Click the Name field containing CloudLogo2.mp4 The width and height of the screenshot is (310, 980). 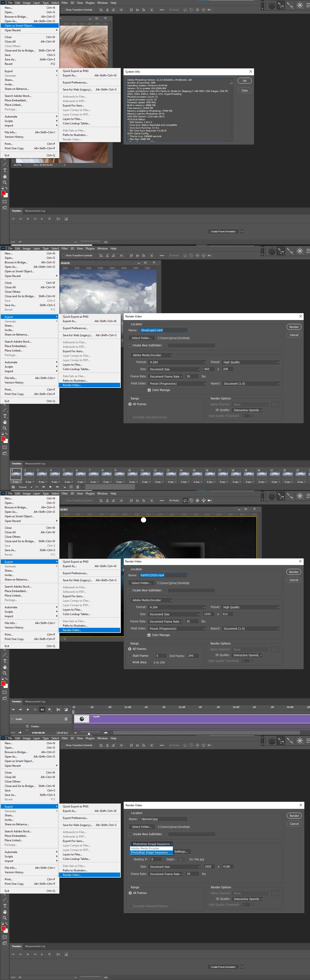(x=163, y=330)
